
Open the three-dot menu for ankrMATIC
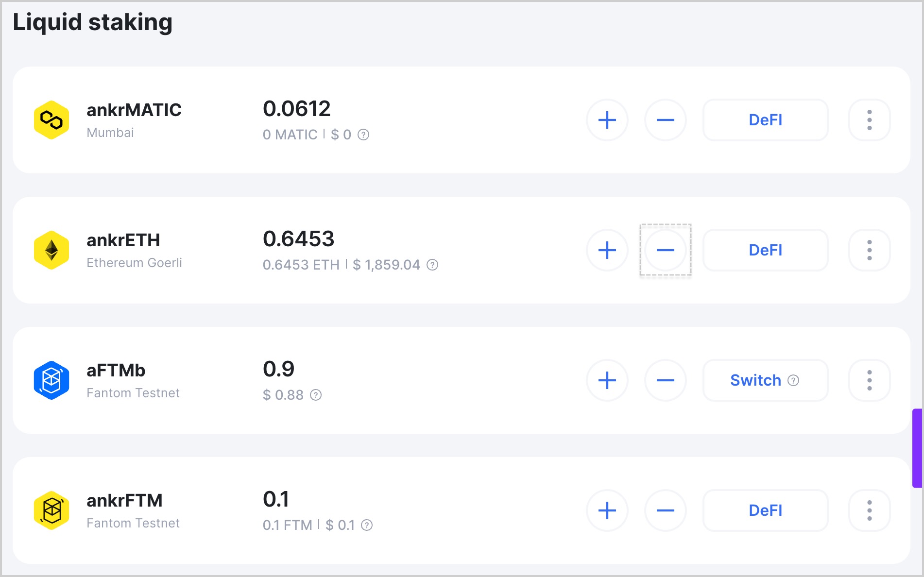point(869,120)
